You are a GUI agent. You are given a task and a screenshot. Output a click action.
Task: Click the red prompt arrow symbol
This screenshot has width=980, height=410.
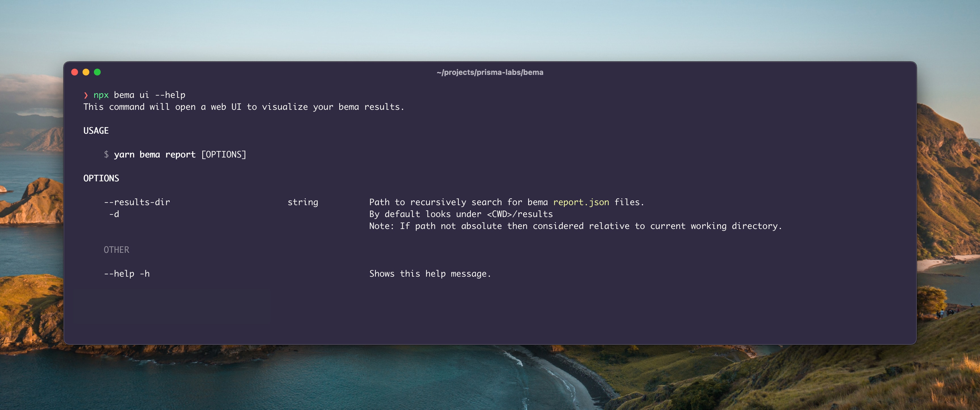[x=86, y=95]
